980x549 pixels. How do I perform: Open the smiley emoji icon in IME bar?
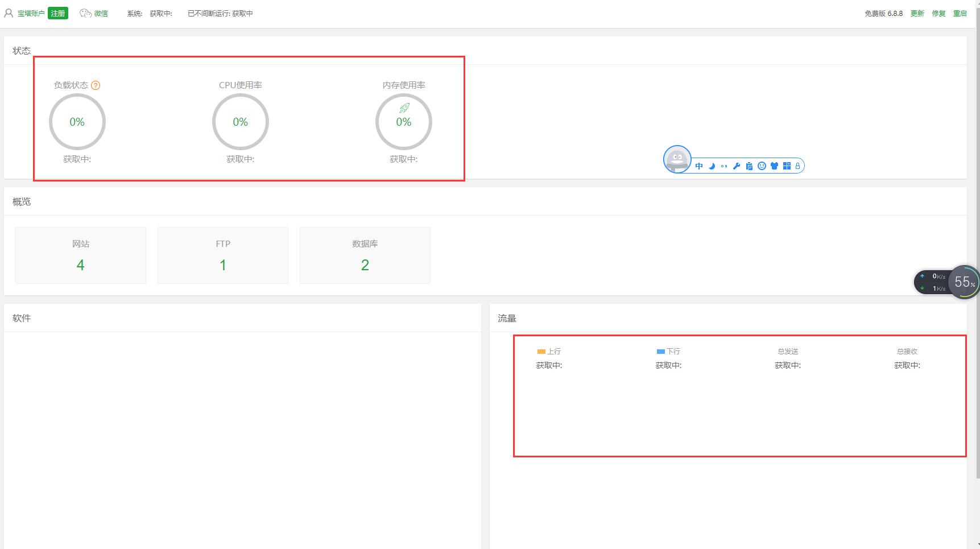click(x=762, y=166)
